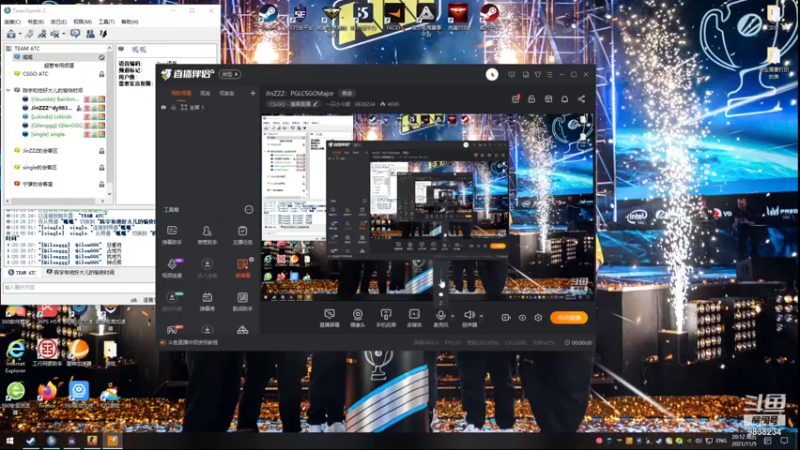Add a 多媒体 multimedia source
Viewport: 800px width, 450px height.
(414, 318)
